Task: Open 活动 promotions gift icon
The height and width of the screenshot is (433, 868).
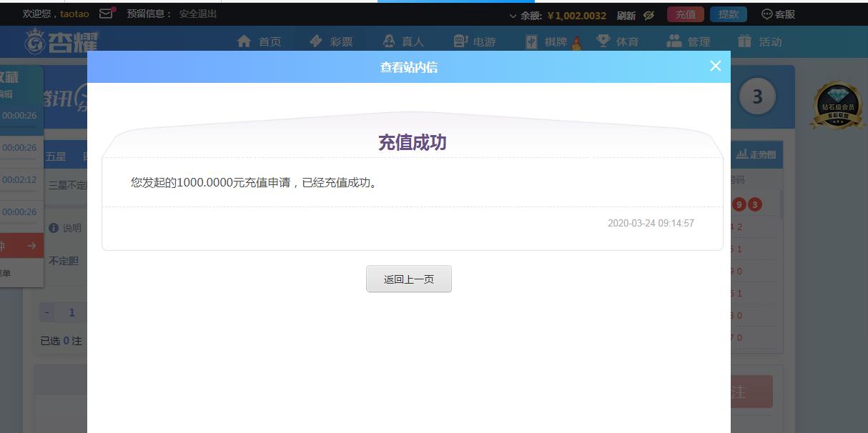Action: pyautogui.click(x=744, y=41)
